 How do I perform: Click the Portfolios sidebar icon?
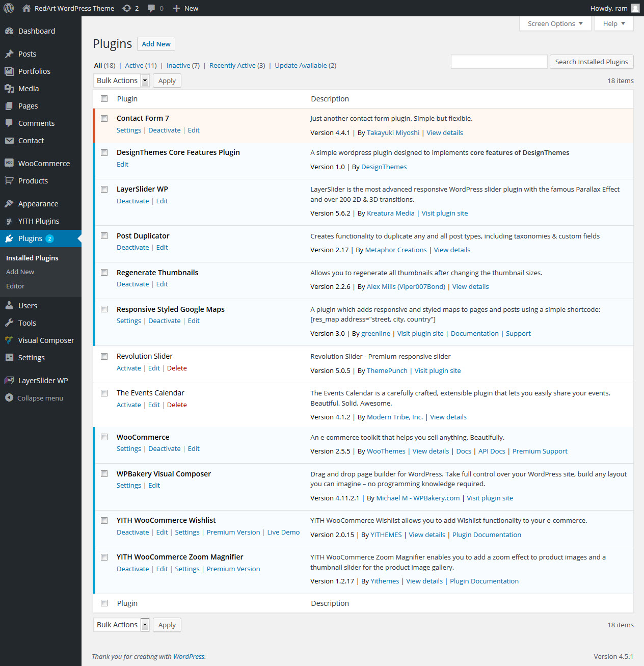pos(9,71)
